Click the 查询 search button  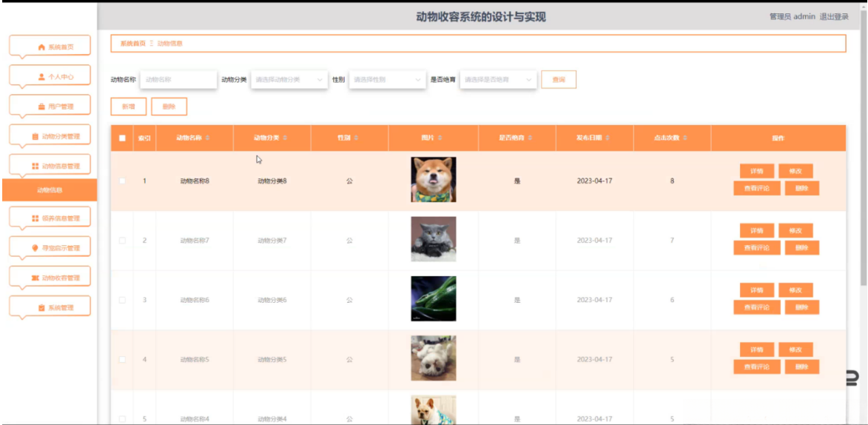tap(559, 80)
